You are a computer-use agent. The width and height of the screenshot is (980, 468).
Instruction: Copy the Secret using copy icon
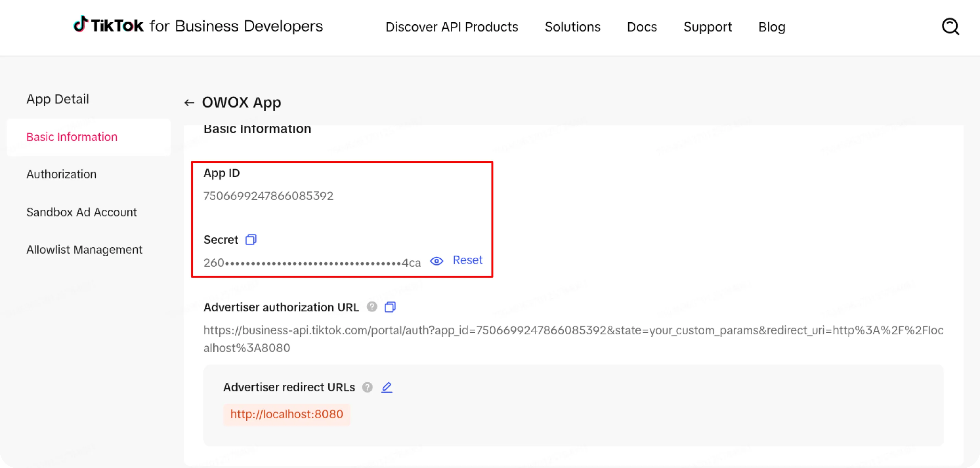click(251, 239)
